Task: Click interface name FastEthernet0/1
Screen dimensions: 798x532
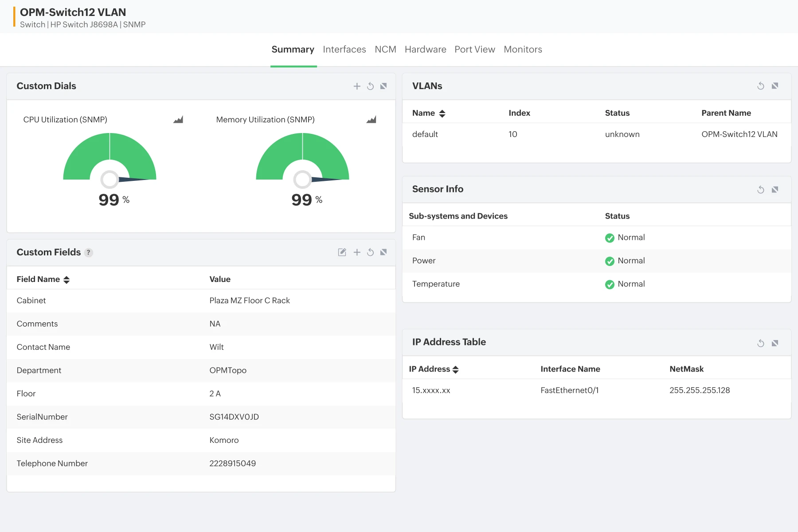Action: click(x=570, y=391)
